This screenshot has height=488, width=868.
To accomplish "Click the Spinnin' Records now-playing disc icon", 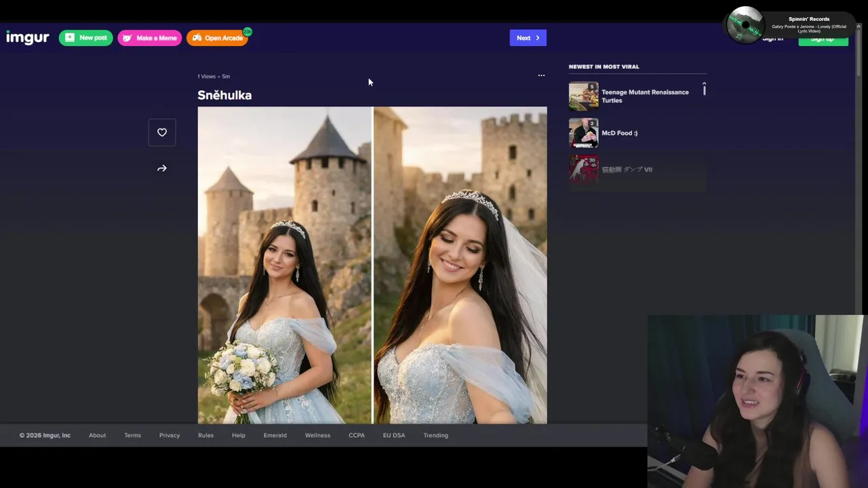I will point(745,25).
